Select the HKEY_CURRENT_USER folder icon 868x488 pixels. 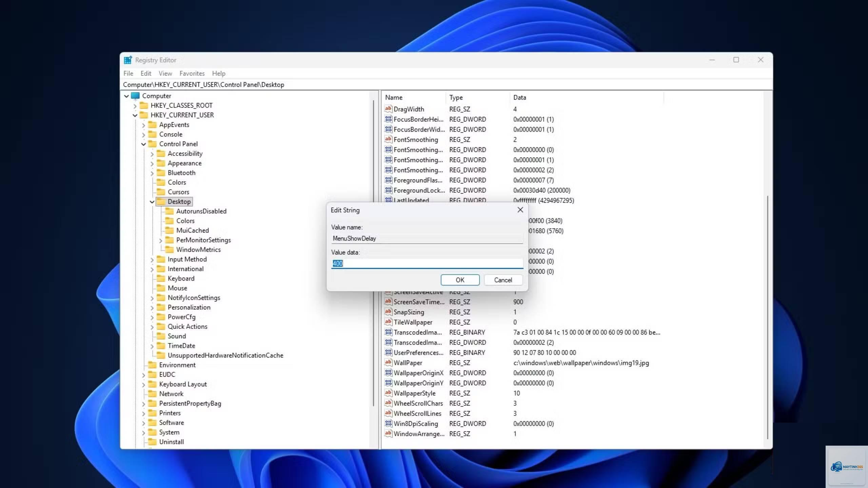pyautogui.click(x=144, y=115)
